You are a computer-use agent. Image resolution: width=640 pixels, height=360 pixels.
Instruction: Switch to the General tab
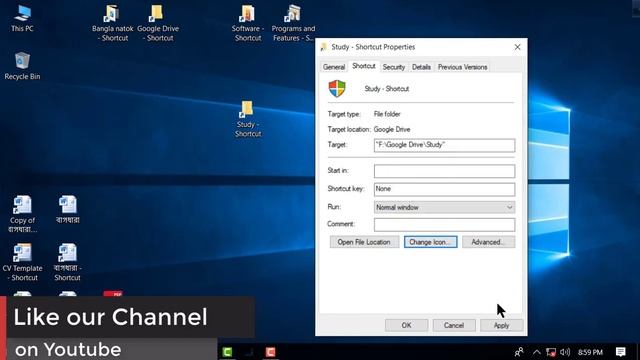(334, 67)
